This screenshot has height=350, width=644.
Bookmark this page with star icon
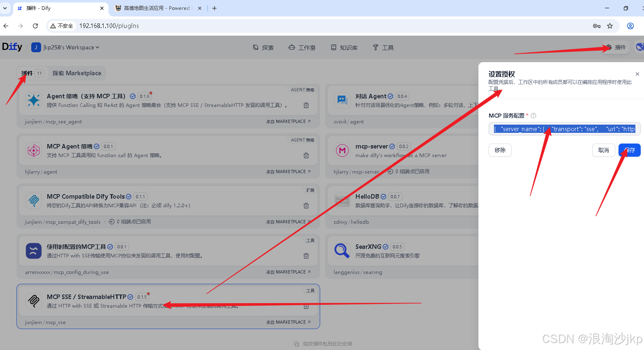pos(610,26)
